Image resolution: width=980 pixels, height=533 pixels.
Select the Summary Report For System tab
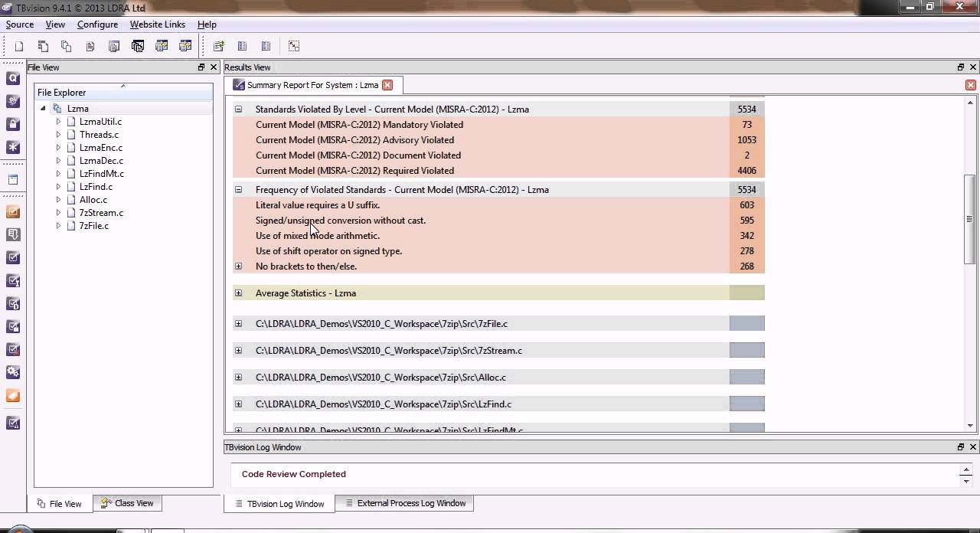point(312,85)
